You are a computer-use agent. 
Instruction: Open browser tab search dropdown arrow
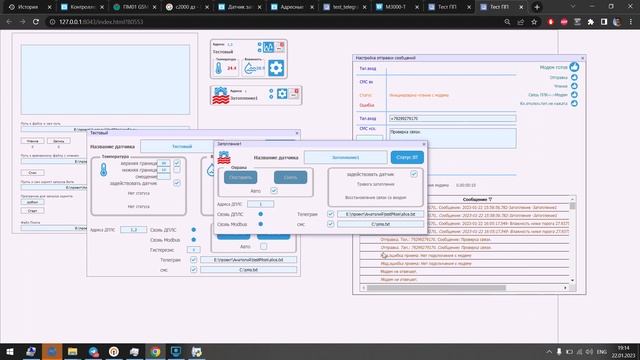click(x=573, y=7)
